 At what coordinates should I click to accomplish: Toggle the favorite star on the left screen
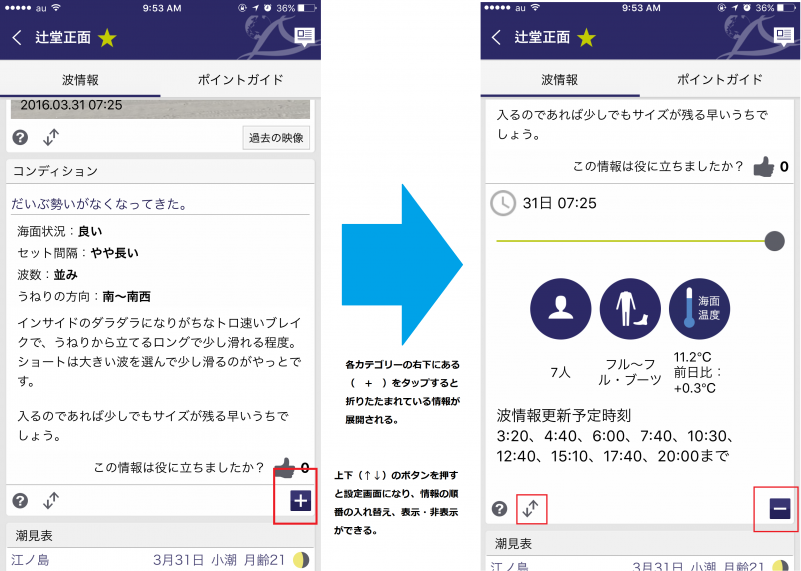point(106,38)
